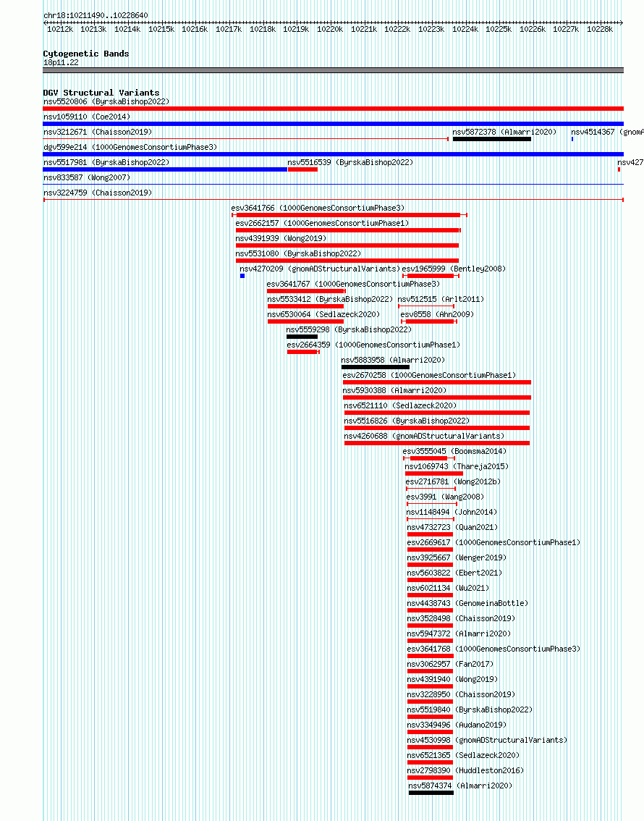Open the nsv1059110 (Coe2014) variant

coord(87,117)
